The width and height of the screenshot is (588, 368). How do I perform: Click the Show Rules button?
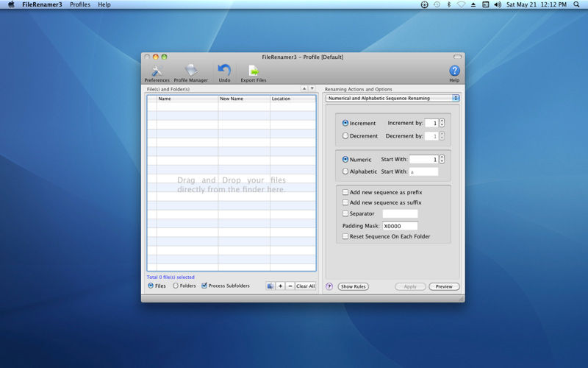353,286
